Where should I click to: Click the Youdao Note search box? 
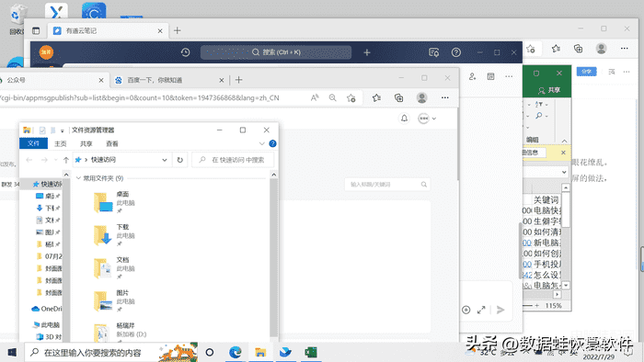pos(276,52)
